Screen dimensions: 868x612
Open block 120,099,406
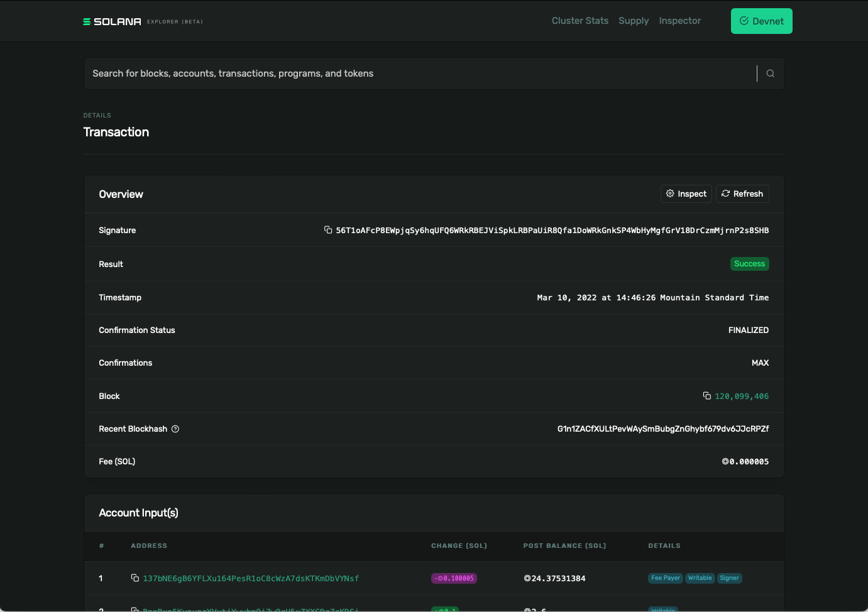[741, 396]
